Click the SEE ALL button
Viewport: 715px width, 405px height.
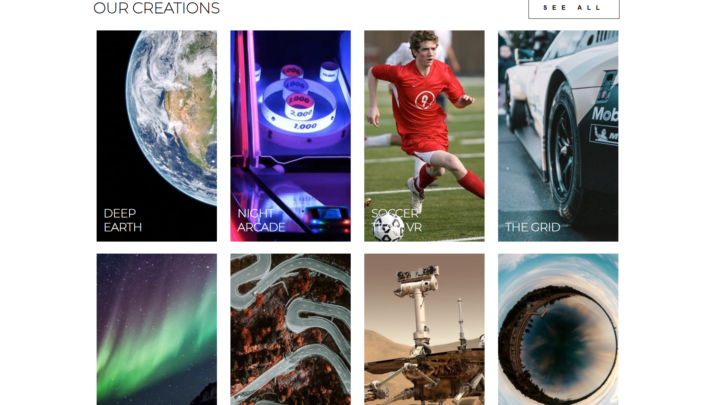[574, 8]
